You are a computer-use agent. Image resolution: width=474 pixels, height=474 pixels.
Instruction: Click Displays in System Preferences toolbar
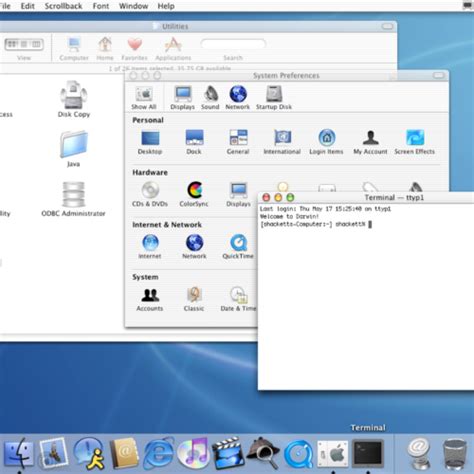click(183, 98)
